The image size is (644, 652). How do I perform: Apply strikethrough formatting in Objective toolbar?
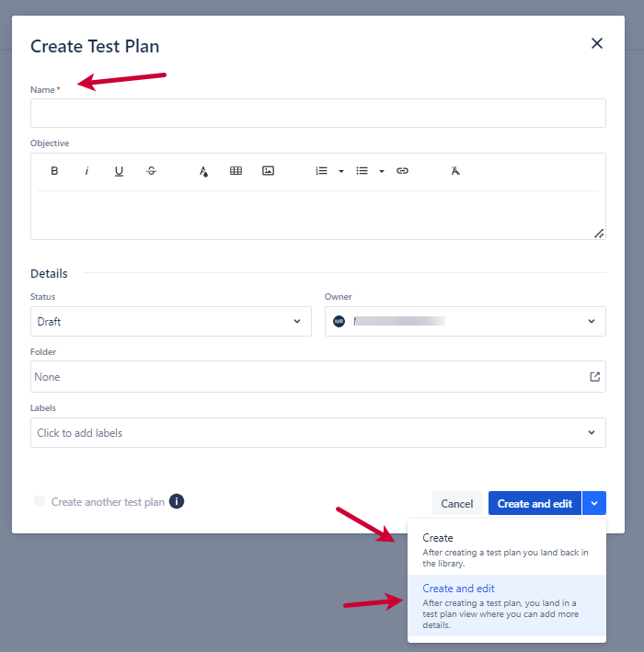[152, 171]
